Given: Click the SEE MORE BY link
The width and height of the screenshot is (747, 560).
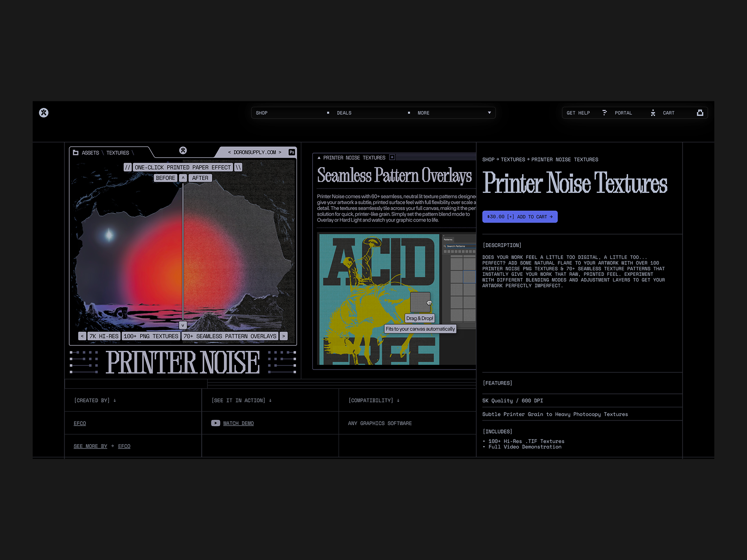Looking at the screenshot, I should click(x=90, y=446).
